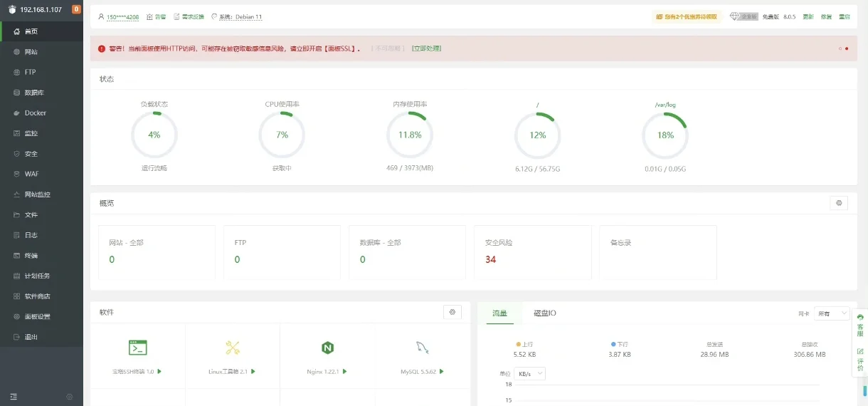This screenshot has height=406, width=868.
Task: Open 网站监控 in the sidebar
Action: click(x=41, y=194)
